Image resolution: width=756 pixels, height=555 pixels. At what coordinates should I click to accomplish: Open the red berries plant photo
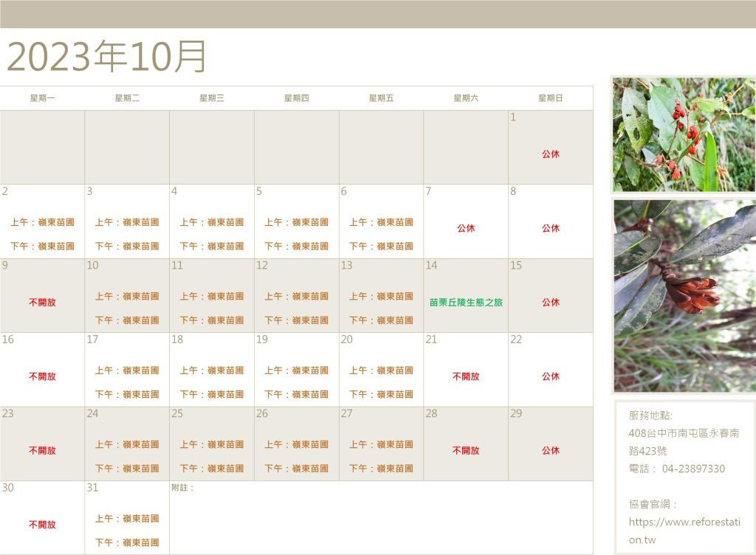click(684, 135)
